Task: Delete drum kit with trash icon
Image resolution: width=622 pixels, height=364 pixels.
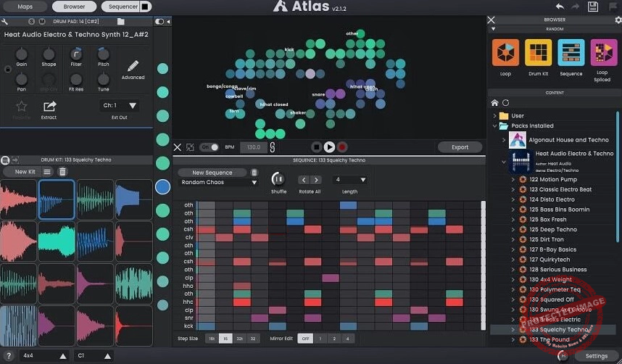Action: (x=62, y=172)
